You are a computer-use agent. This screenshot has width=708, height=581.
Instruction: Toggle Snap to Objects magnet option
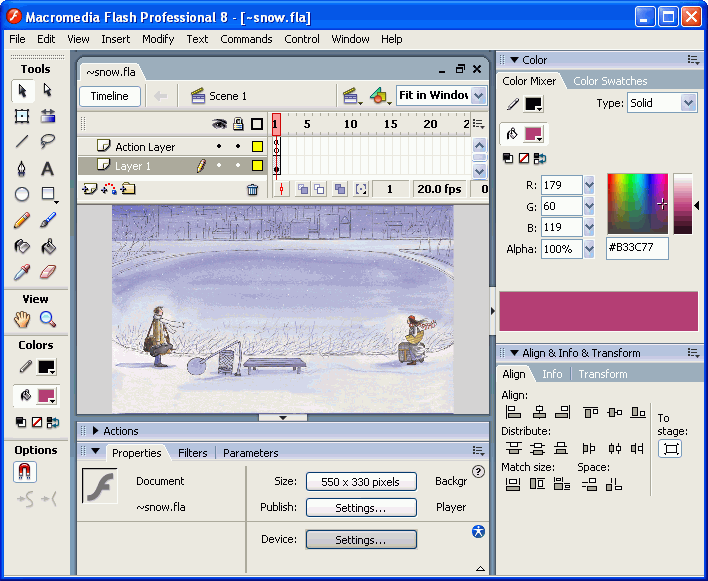(25, 472)
